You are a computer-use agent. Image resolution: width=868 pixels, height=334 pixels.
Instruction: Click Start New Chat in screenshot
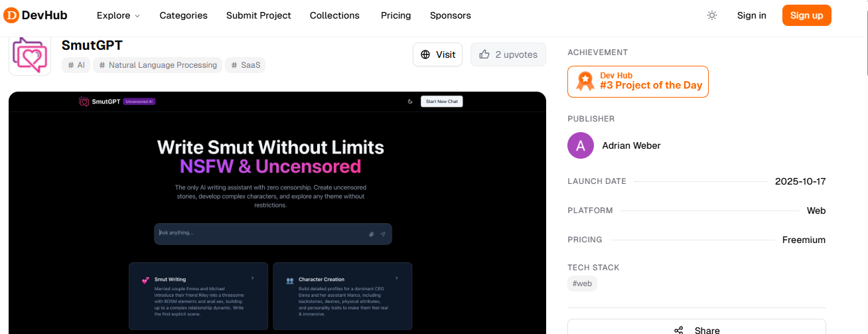coord(441,102)
